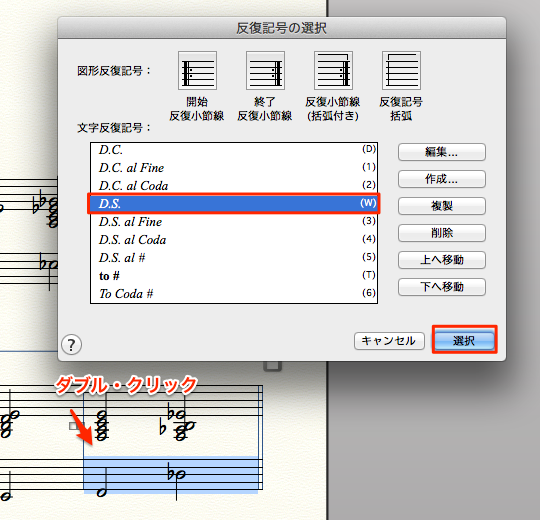Screen dimensions: 540x520
Task: Click the highlighted bass staff measure in the score
Action: [x=171, y=475]
